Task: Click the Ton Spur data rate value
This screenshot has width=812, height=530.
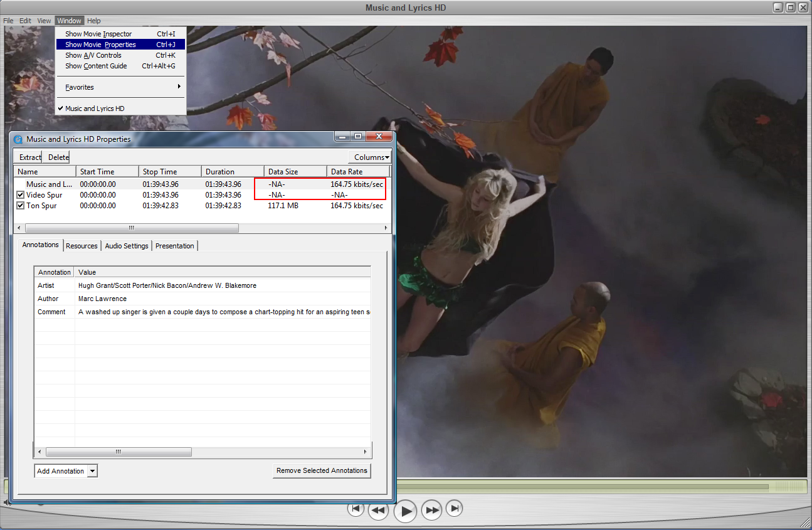Action: click(357, 206)
